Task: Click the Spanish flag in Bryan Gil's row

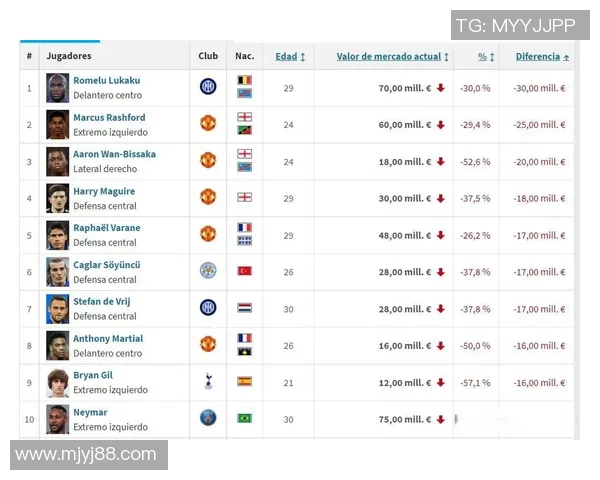Action: click(244, 381)
